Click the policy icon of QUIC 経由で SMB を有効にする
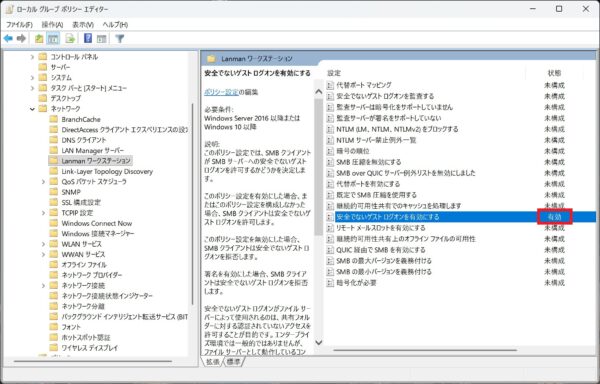Screen dimensions: 600x384 330,250
